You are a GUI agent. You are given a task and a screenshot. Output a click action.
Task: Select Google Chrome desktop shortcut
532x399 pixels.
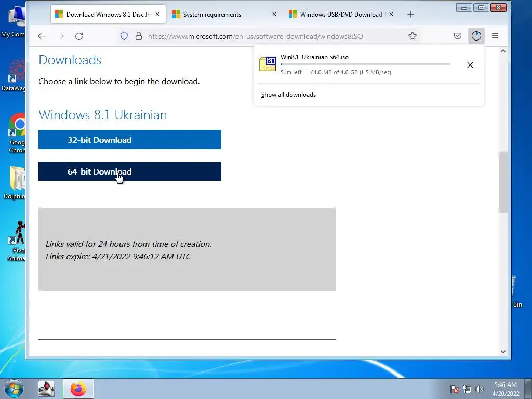point(17,134)
